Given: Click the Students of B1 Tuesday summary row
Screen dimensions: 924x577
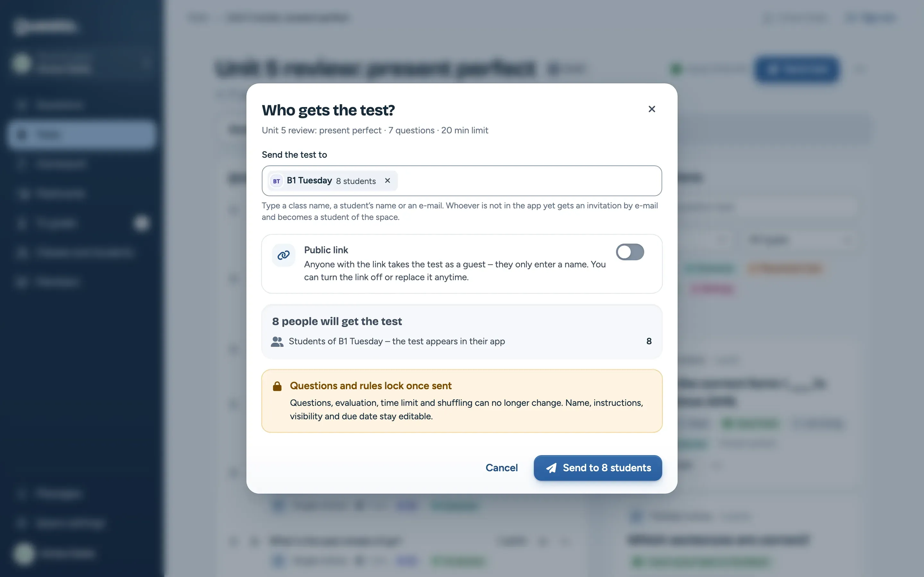Looking at the screenshot, I should pos(462,341).
